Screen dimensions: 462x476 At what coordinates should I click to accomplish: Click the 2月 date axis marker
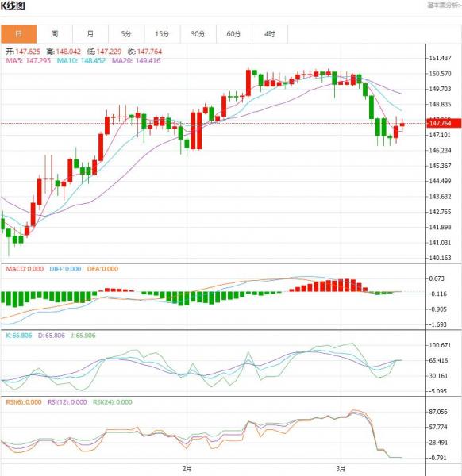click(187, 469)
